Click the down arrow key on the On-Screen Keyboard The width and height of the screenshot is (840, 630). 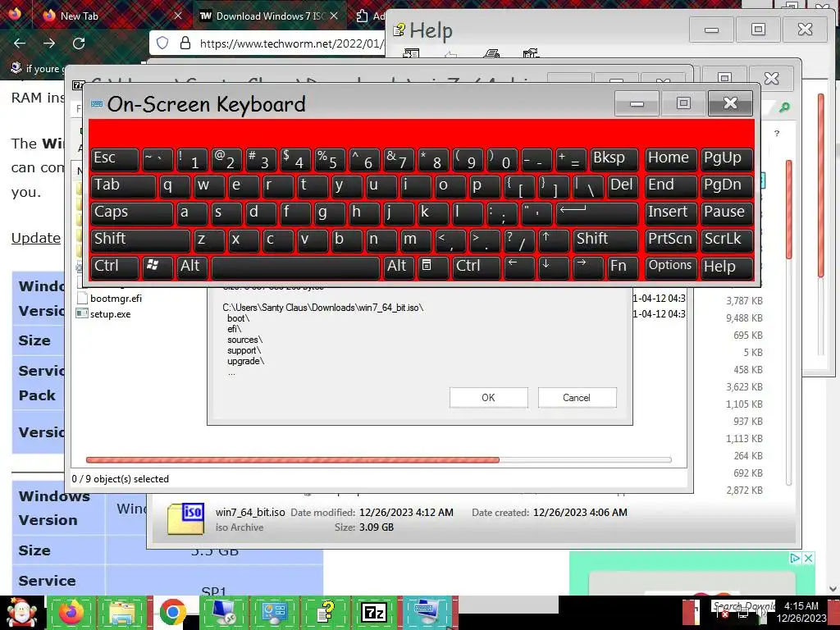(554, 267)
